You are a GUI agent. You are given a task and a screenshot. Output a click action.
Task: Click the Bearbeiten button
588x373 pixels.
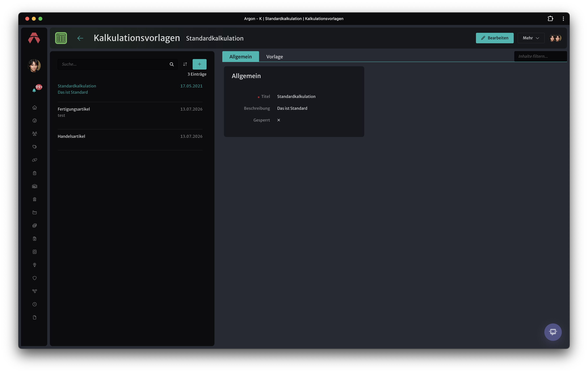[x=494, y=38]
